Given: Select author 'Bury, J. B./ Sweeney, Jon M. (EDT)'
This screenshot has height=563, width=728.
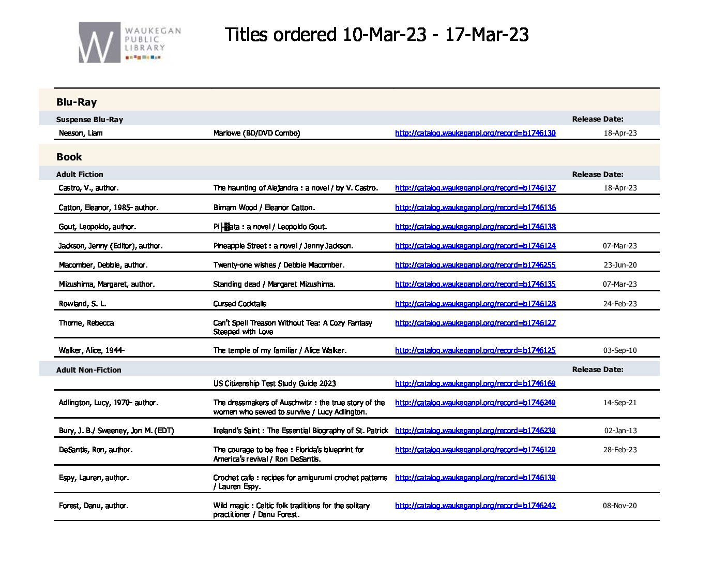Looking at the screenshot, I should click(116, 431).
